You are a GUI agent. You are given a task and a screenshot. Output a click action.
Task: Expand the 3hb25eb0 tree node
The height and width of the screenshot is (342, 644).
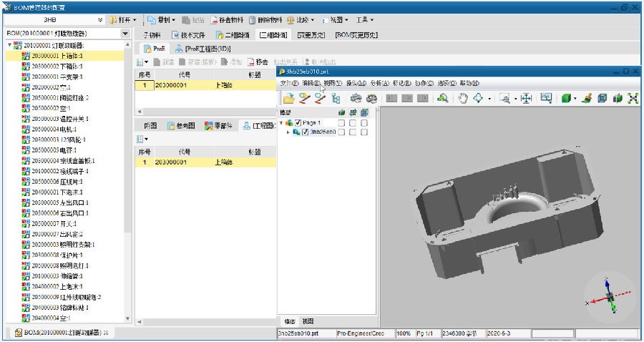point(288,132)
